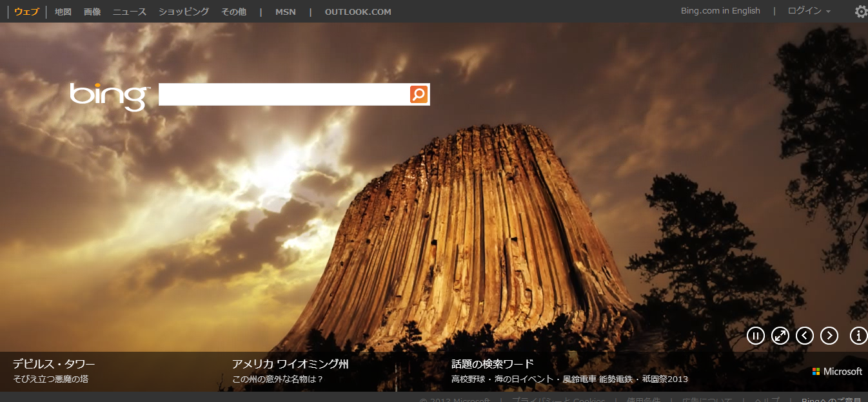This screenshot has height=402, width=868.
Task: Show the previous background image
Action: click(805, 336)
